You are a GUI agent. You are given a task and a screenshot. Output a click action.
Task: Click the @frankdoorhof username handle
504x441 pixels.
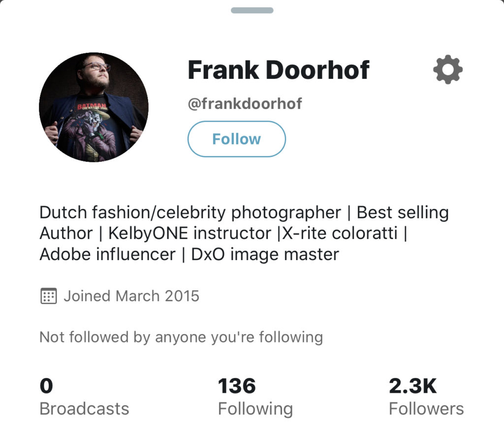pos(245,103)
